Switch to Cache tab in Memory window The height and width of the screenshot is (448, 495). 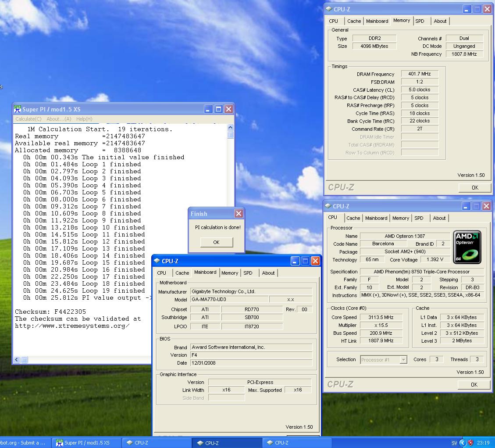354,21
